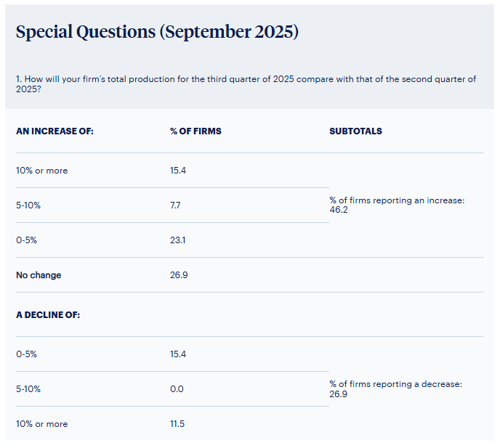Click the 'A DECLINE OF:' section header
500x448 pixels.
pyautogui.click(x=49, y=315)
